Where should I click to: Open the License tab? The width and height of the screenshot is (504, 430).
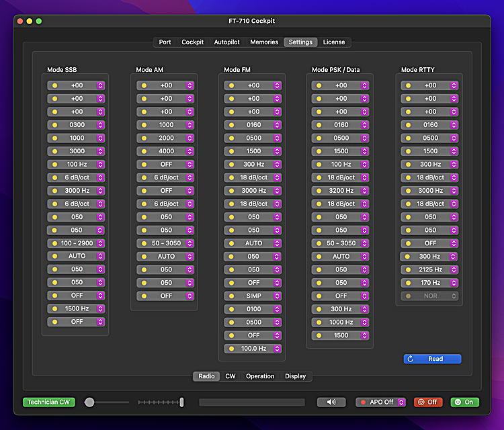pyautogui.click(x=334, y=42)
